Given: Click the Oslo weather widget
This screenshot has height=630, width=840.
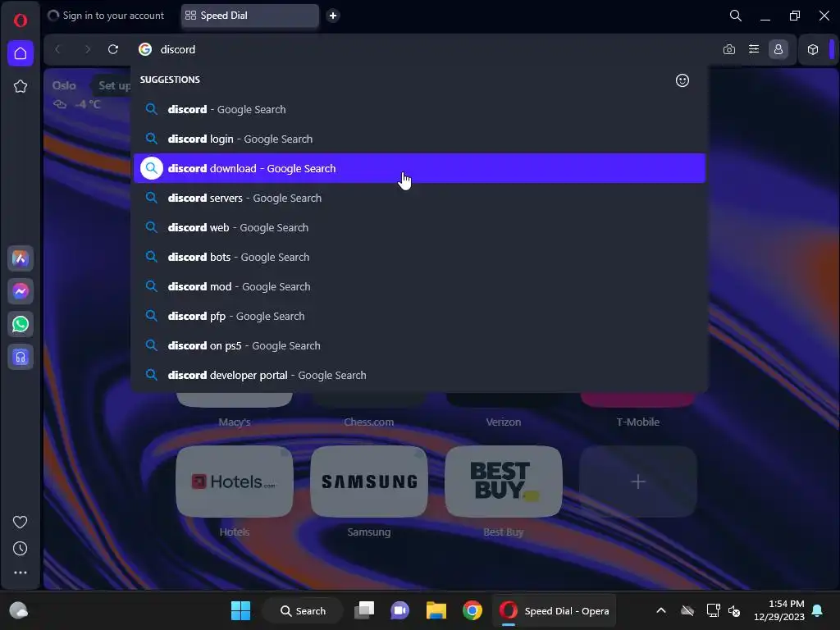Looking at the screenshot, I should click(76, 94).
